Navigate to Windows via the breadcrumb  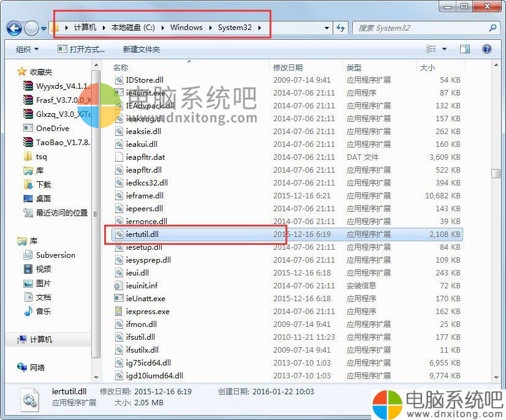point(186,27)
